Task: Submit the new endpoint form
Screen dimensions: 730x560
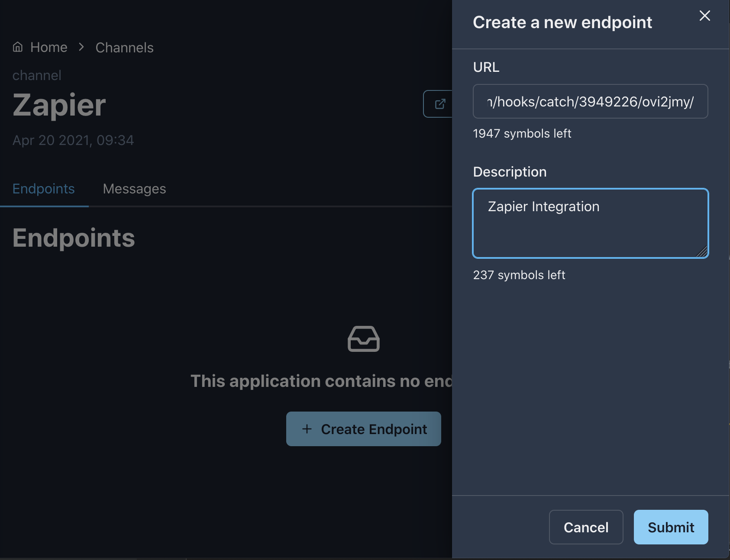Action: click(671, 527)
